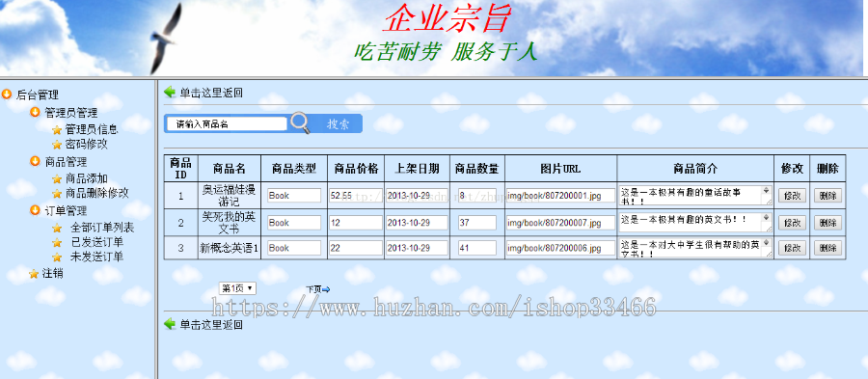
Task: Click the 商品价格 column header
Action: [355, 168]
